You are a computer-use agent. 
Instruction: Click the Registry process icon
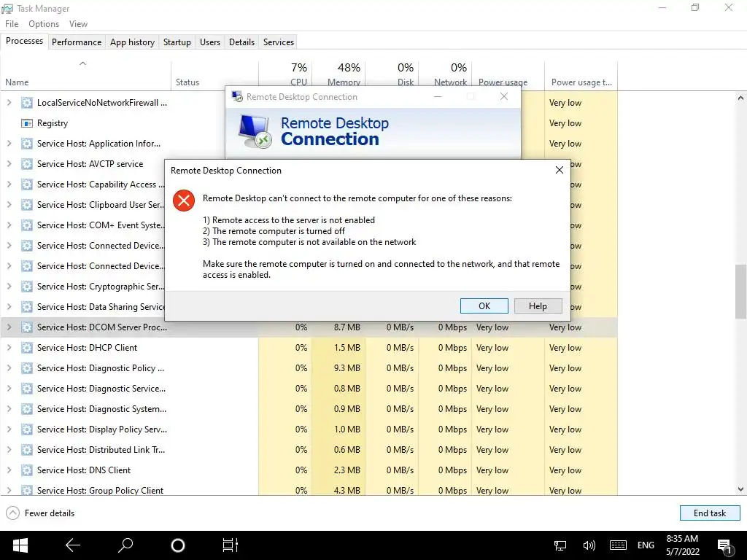click(x=27, y=123)
